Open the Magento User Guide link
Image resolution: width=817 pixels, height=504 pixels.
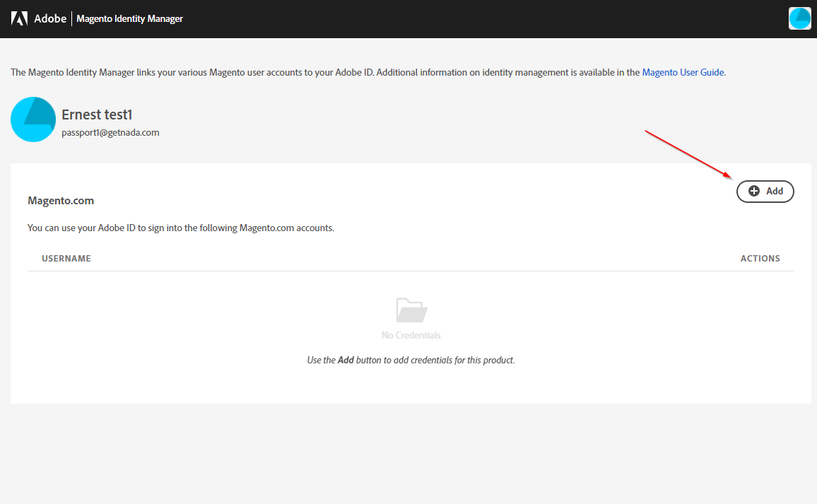(x=683, y=72)
